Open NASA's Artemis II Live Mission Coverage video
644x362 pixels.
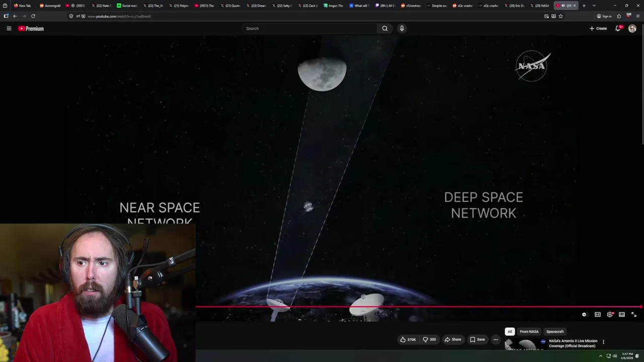573,343
